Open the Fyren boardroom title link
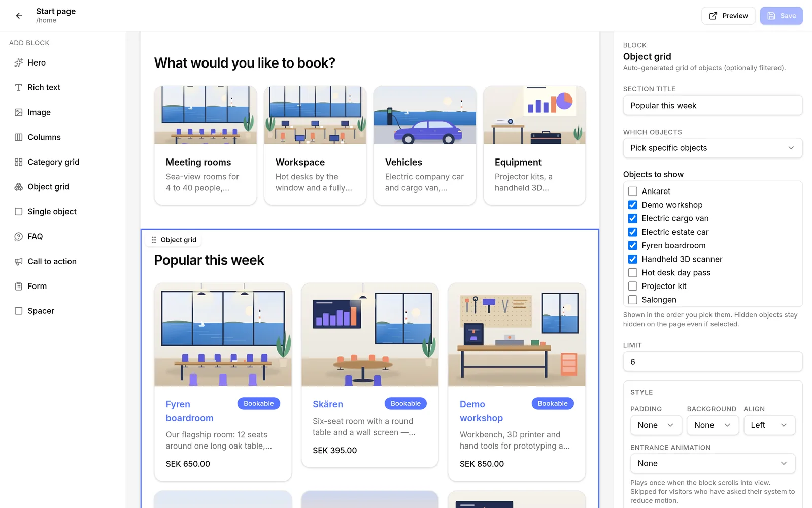 (x=189, y=411)
